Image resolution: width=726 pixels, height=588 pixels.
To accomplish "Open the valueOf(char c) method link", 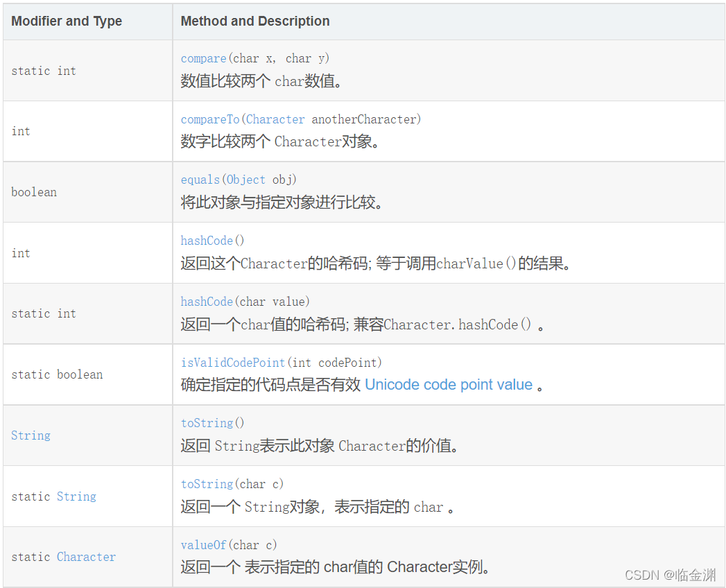I will pyautogui.click(x=203, y=546).
